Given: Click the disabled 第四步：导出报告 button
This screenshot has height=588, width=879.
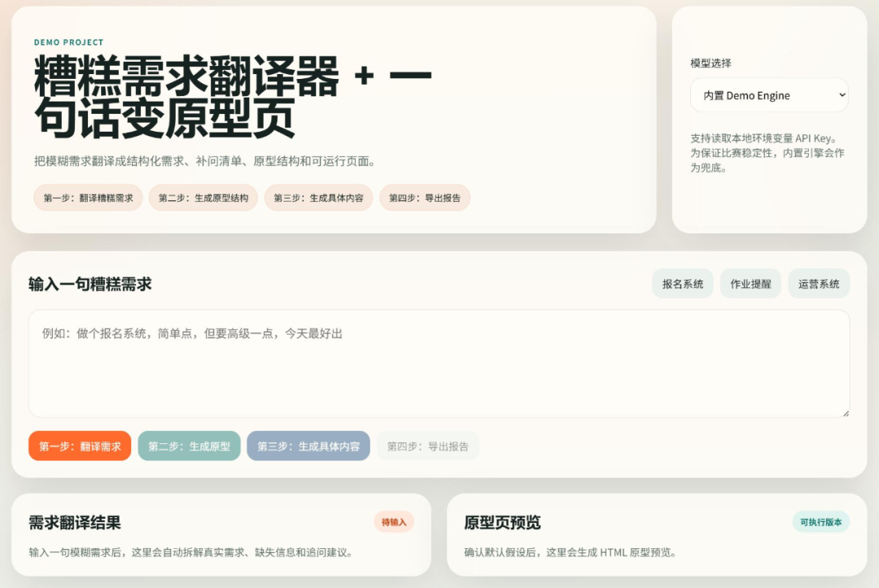Looking at the screenshot, I should [x=427, y=446].
